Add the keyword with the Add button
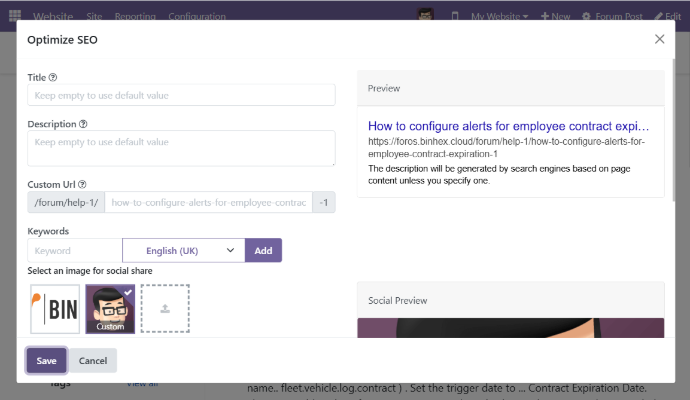Screen dimensions: 690x400 [263, 250]
